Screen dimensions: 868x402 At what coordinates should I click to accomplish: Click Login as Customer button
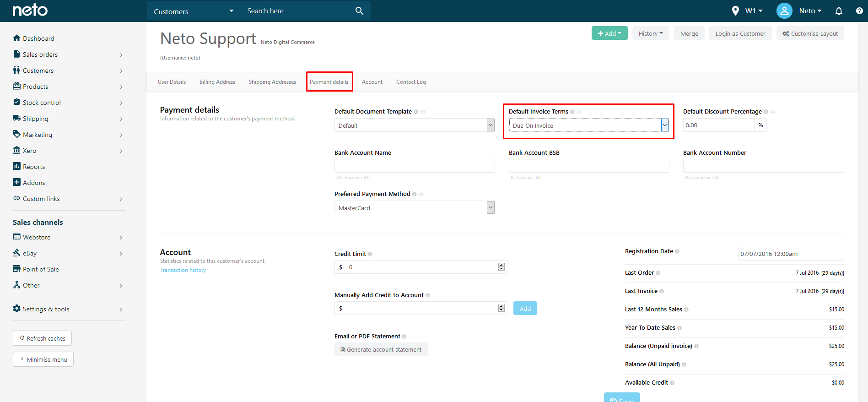tap(740, 33)
